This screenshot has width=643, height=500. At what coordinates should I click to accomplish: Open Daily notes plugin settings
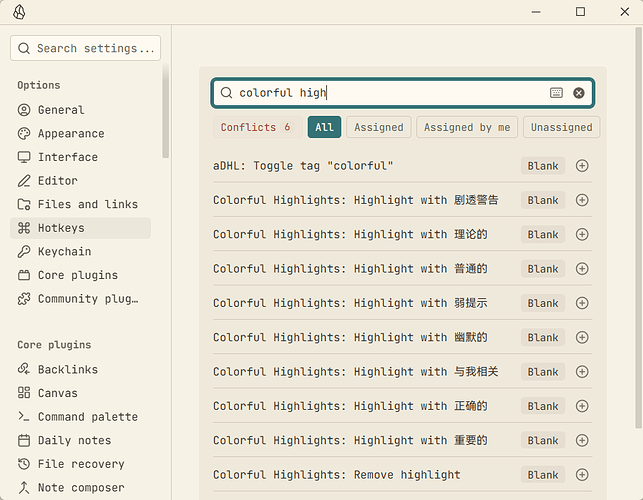[80, 441]
